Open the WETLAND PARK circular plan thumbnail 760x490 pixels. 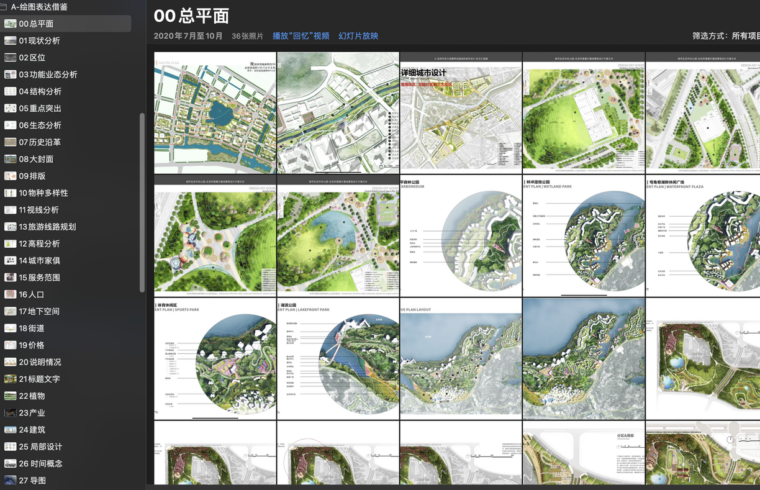tap(584, 236)
